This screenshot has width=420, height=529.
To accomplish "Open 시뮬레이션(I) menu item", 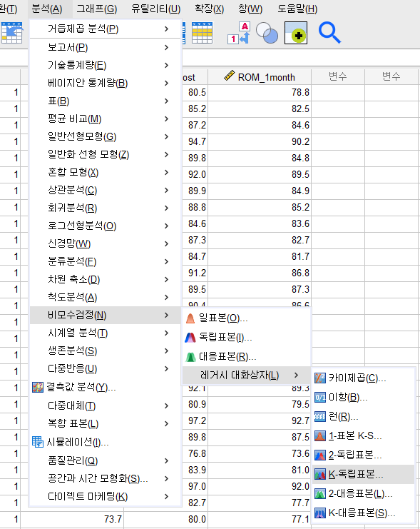I will point(106,442).
